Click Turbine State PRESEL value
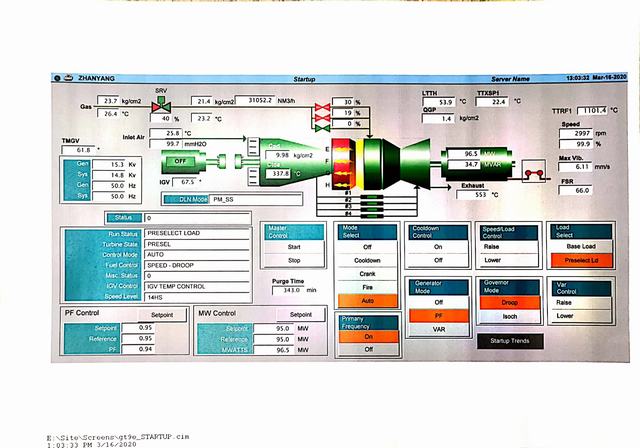Screen dimensions: 640x448 click(197, 244)
